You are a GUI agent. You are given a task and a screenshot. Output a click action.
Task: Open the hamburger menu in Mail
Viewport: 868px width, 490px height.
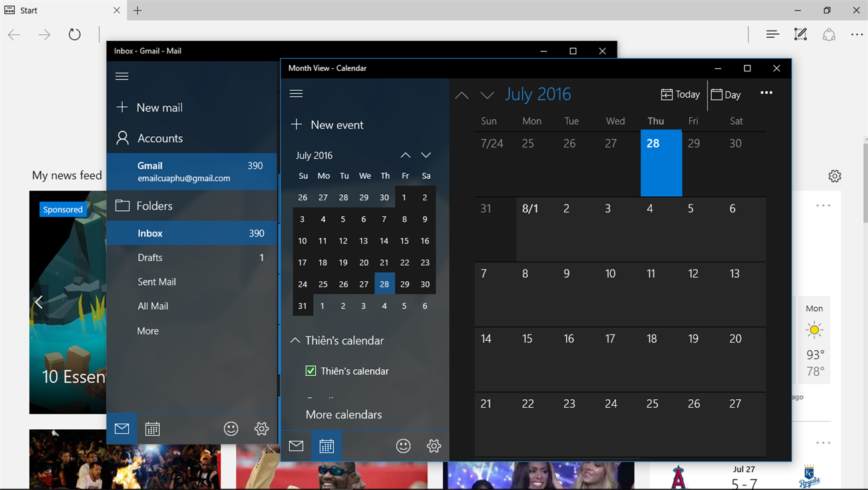[x=122, y=76]
